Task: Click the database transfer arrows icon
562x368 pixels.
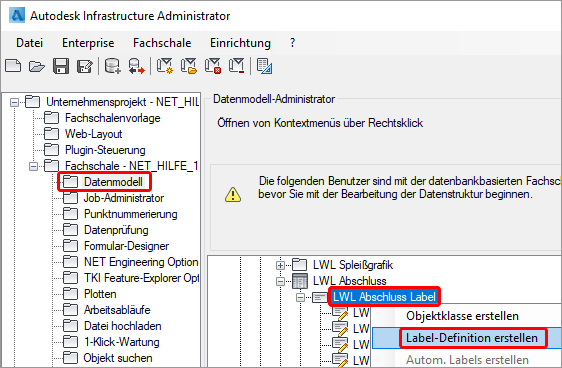Action: [137, 66]
